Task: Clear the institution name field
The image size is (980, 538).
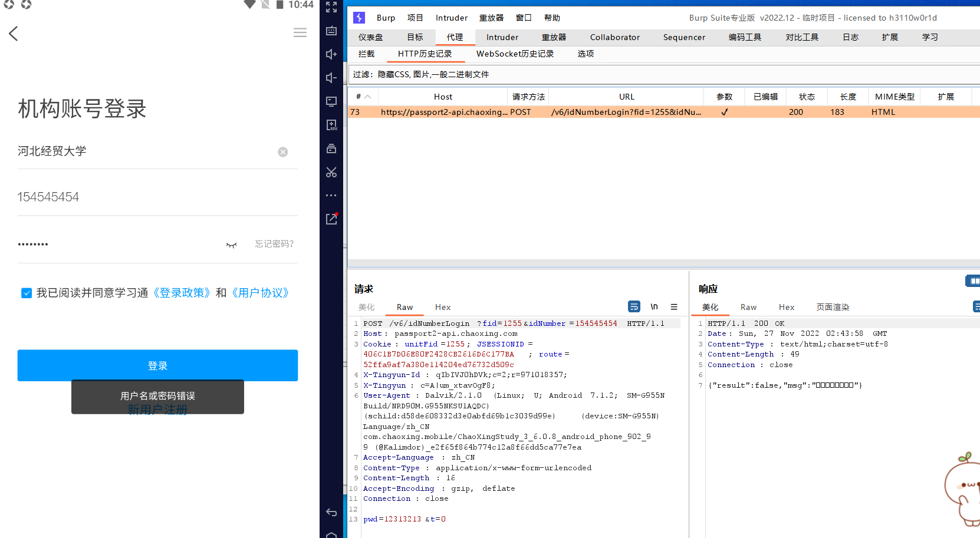Action: [283, 152]
